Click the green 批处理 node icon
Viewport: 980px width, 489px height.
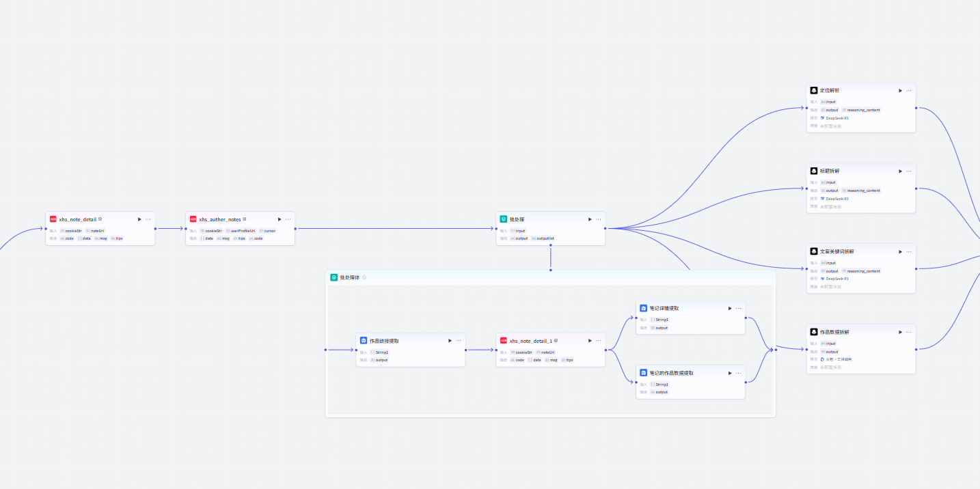coord(504,219)
